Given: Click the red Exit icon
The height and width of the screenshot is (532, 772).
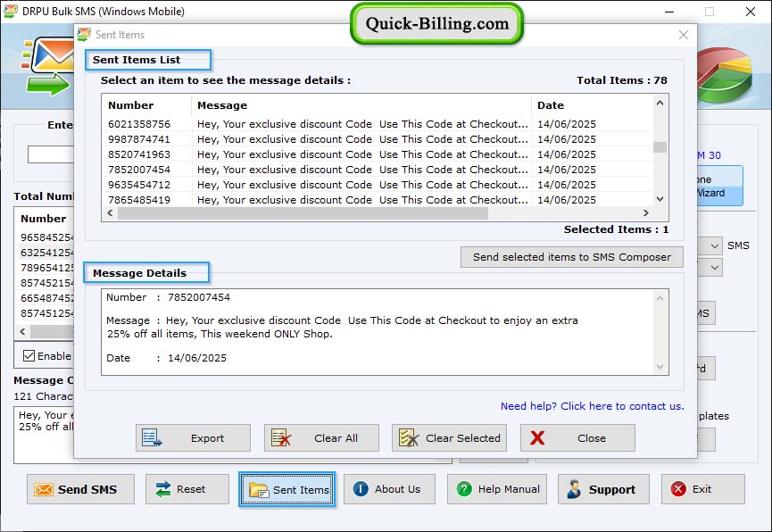Looking at the screenshot, I should (x=678, y=488).
